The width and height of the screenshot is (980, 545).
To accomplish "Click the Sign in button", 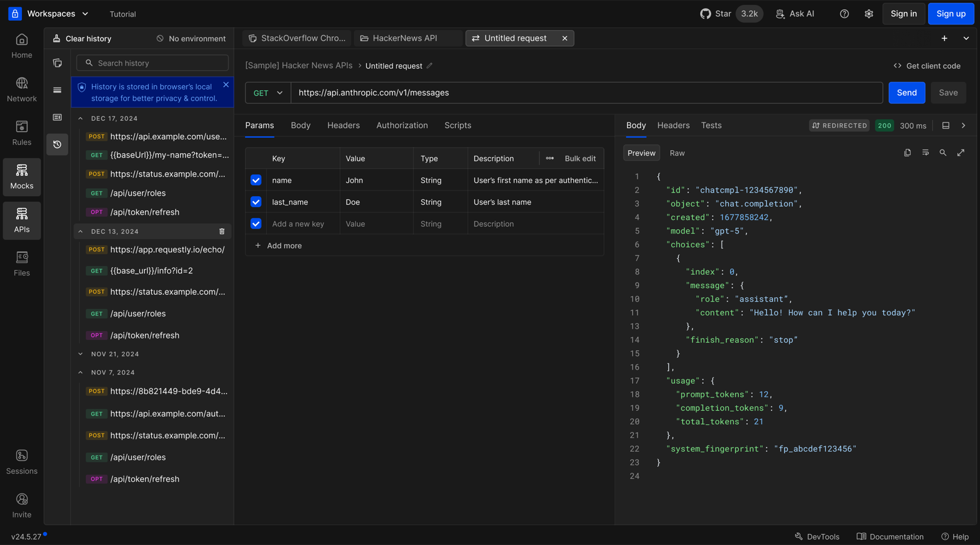I will pos(903,13).
